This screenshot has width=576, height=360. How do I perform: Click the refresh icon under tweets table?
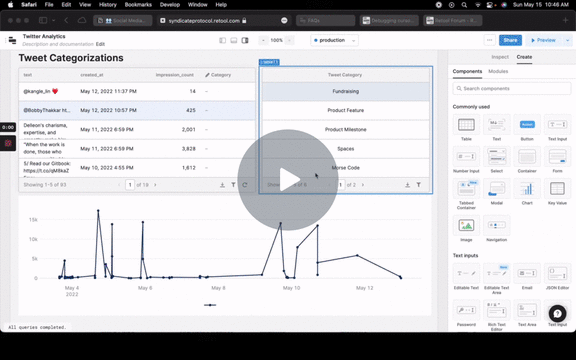tap(245, 185)
